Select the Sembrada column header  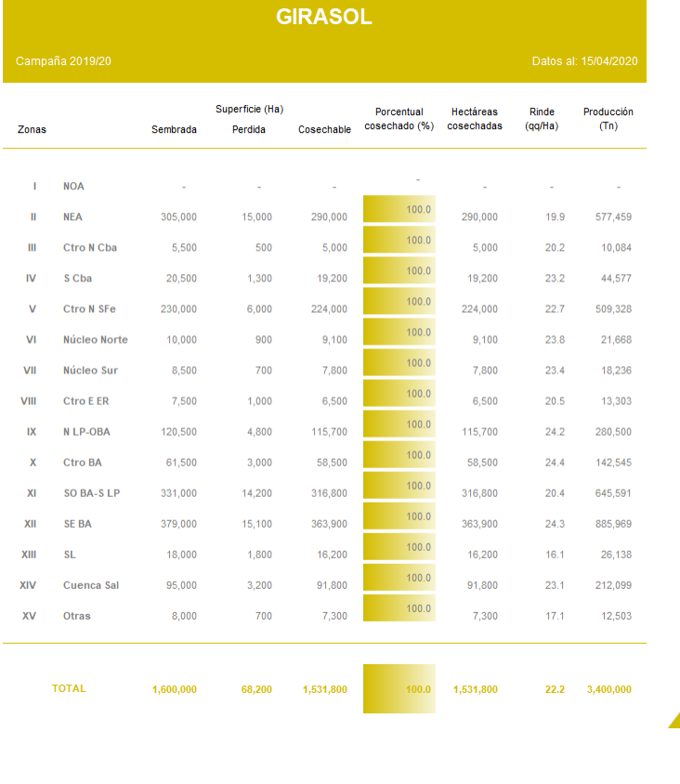point(174,130)
